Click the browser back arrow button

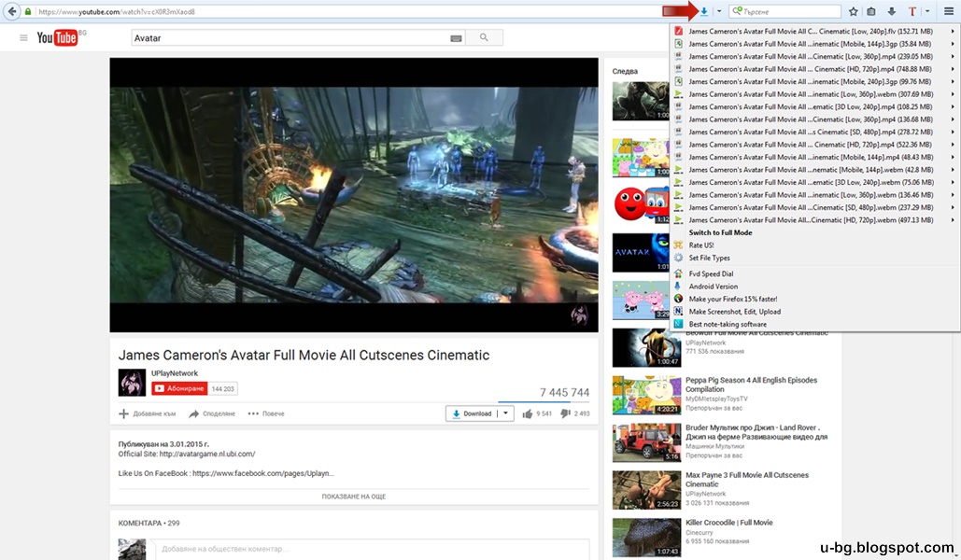pyautogui.click(x=11, y=11)
